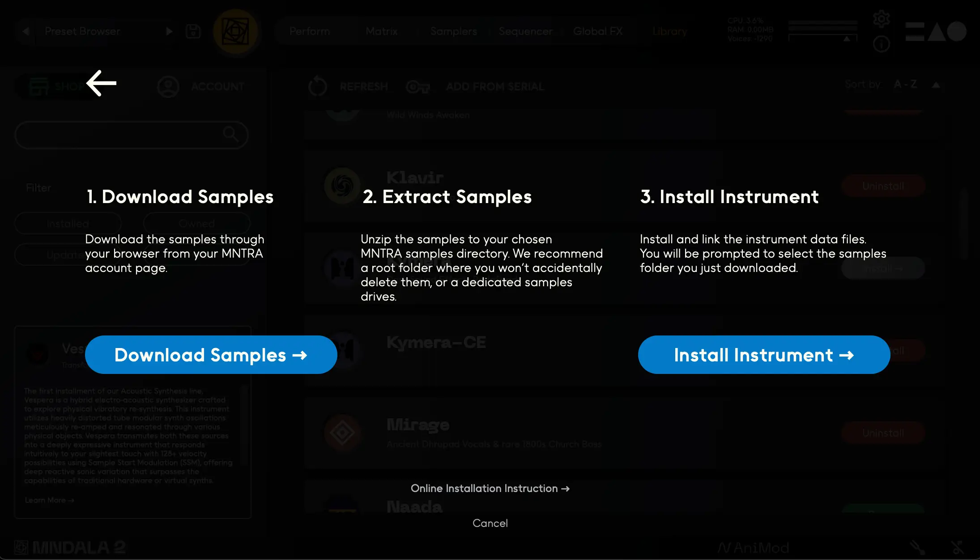Save preset using the floppy disk icon
The height and width of the screenshot is (560, 980).
pos(193,31)
